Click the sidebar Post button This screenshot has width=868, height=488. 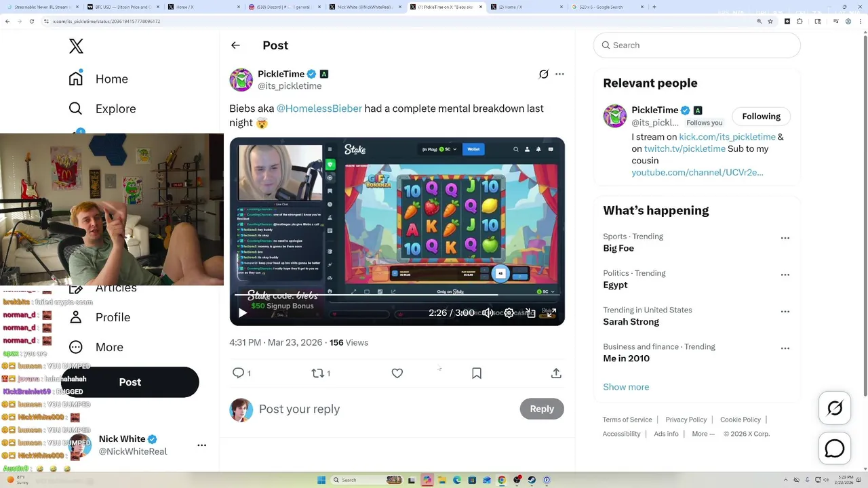(x=130, y=382)
